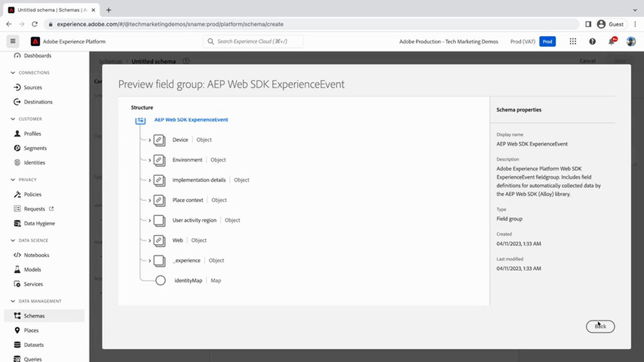644x362 pixels.
Task: Select the User activity region field label
Action: (x=194, y=220)
